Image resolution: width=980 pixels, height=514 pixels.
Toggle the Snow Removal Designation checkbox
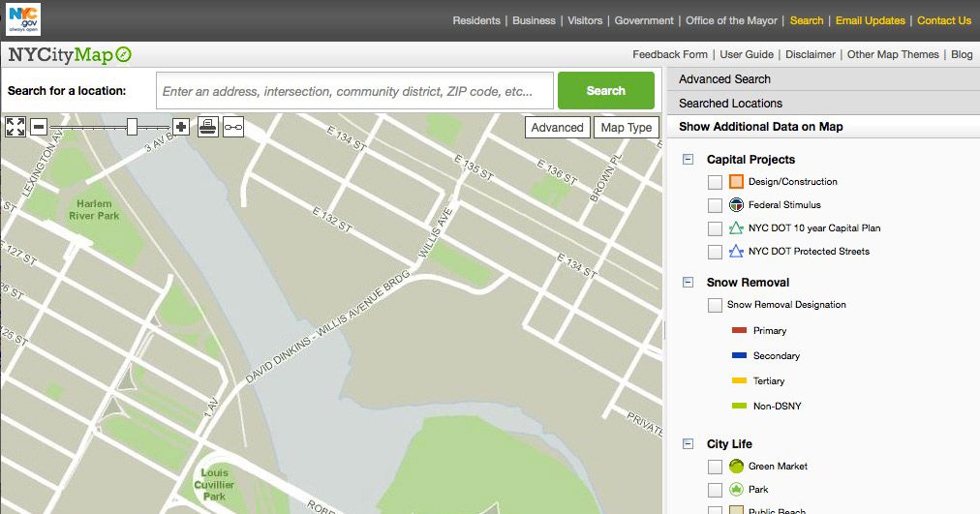point(715,305)
